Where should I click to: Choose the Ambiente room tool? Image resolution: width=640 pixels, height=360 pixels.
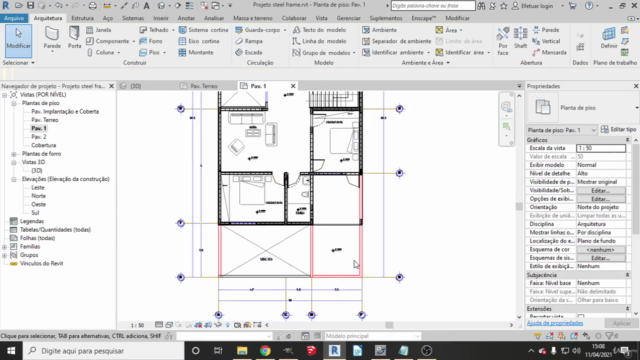coord(380,30)
